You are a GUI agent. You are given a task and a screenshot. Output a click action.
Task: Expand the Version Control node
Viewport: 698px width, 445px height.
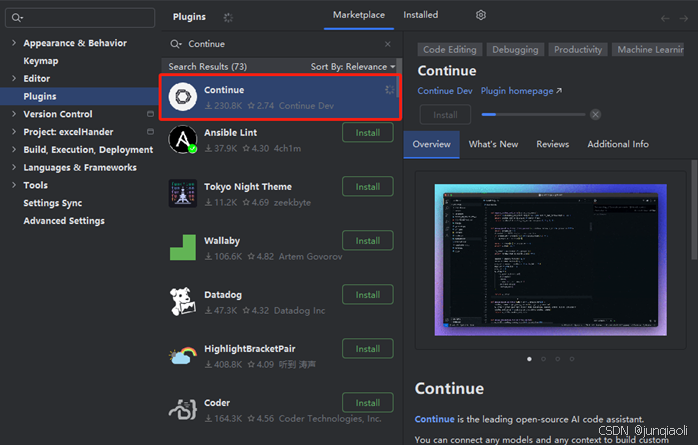point(14,114)
